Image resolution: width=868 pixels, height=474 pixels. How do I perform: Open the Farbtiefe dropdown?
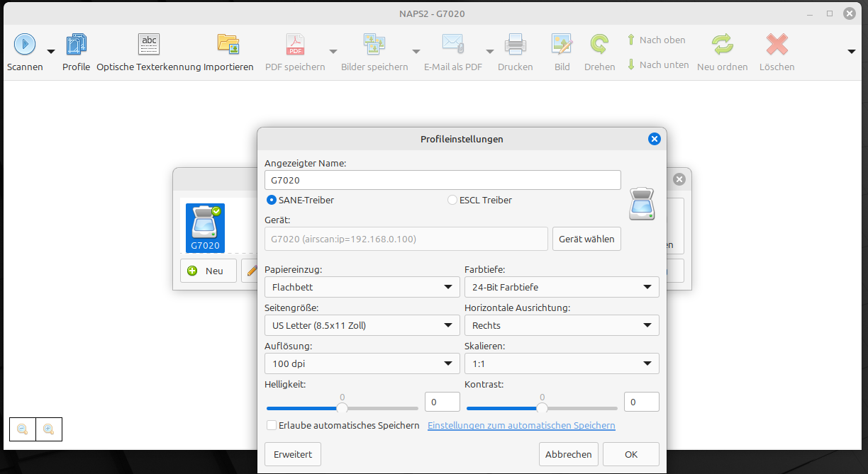pos(562,287)
